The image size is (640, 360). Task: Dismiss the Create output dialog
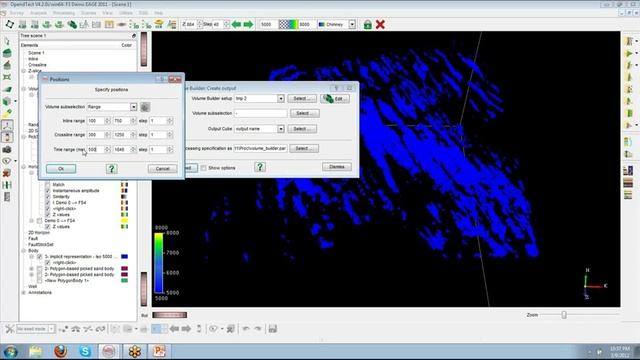[337, 167]
